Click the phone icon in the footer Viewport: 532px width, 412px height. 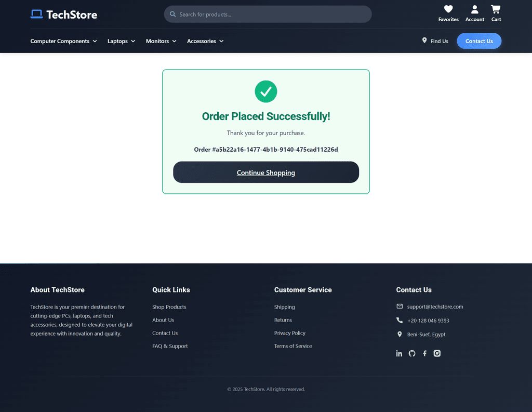[x=400, y=320]
